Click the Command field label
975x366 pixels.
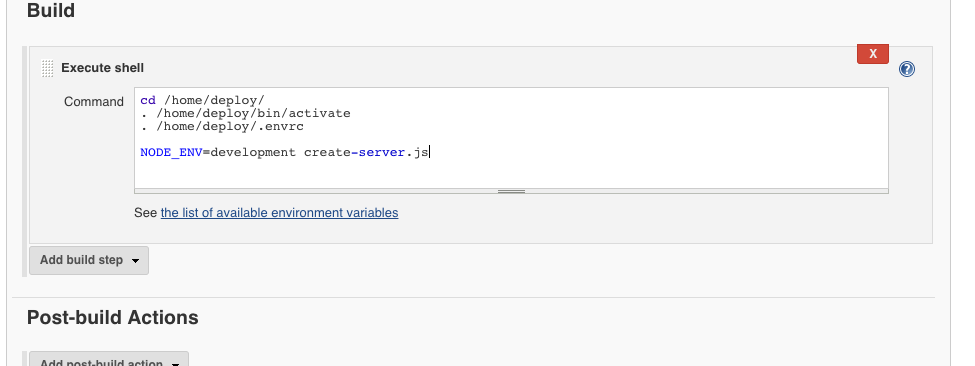point(94,102)
